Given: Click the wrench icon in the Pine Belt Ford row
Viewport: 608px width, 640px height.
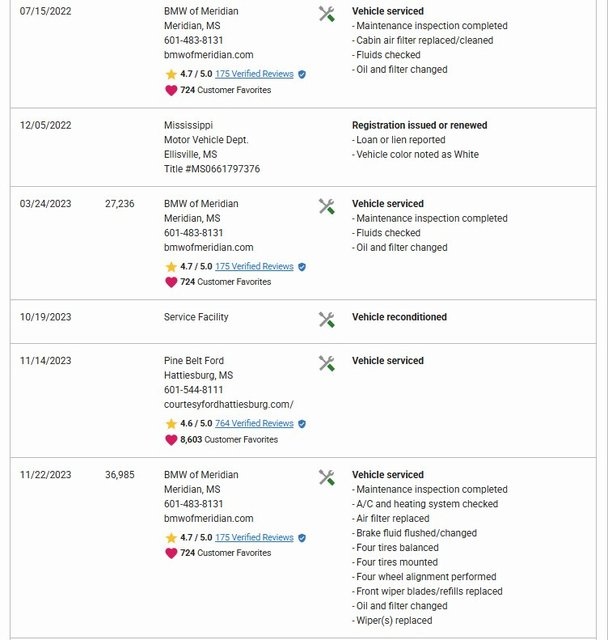Looking at the screenshot, I should click(326, 363).
